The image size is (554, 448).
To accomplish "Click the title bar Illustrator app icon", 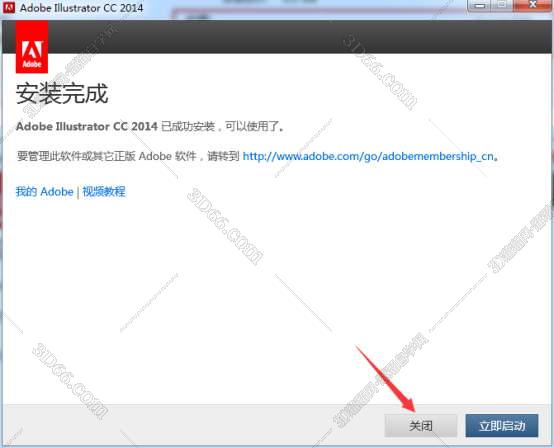I will pyautogui.click(x=8, y=7).
